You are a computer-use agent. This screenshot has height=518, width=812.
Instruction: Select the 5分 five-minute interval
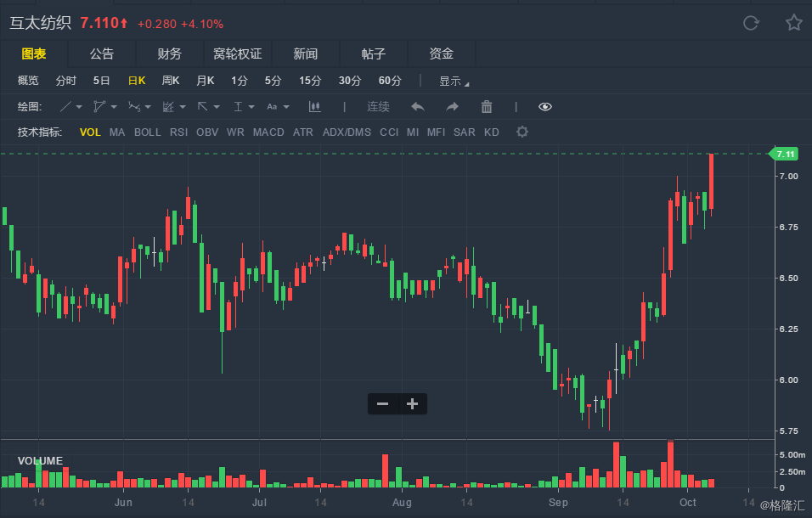(273, 81)
